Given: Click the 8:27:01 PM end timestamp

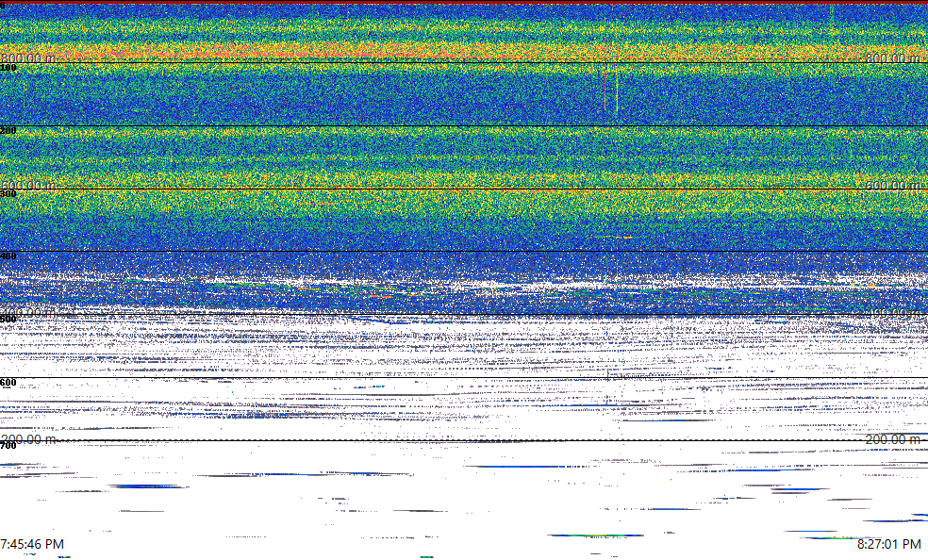Looking at the screenshot, I should point(889,544).
